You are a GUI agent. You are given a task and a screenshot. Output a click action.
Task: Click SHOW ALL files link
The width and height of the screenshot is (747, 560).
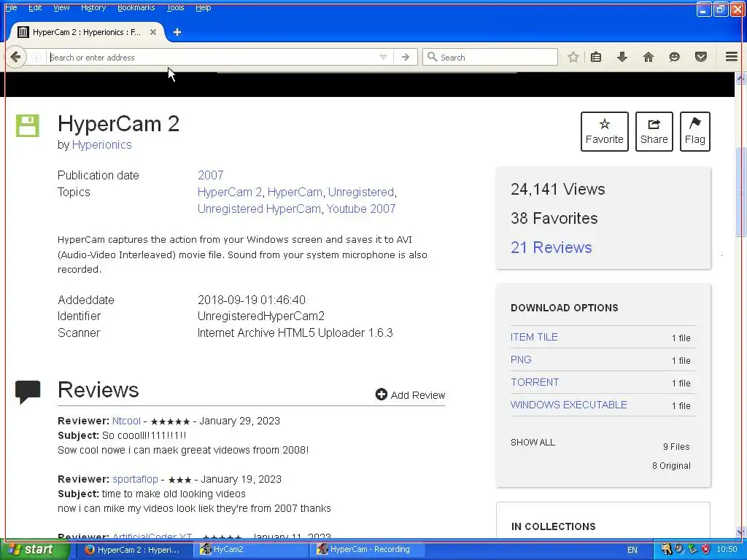tap(533, 443)
